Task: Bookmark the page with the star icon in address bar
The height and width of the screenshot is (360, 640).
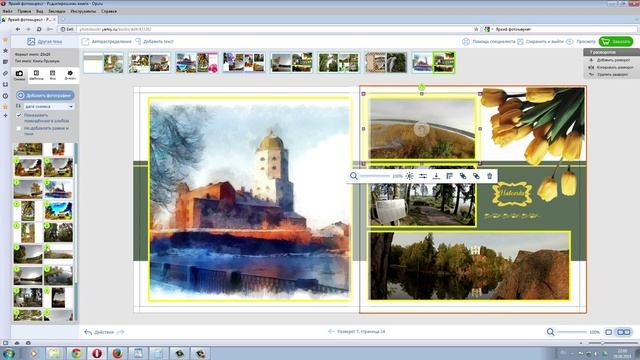Action: [476, 29]
